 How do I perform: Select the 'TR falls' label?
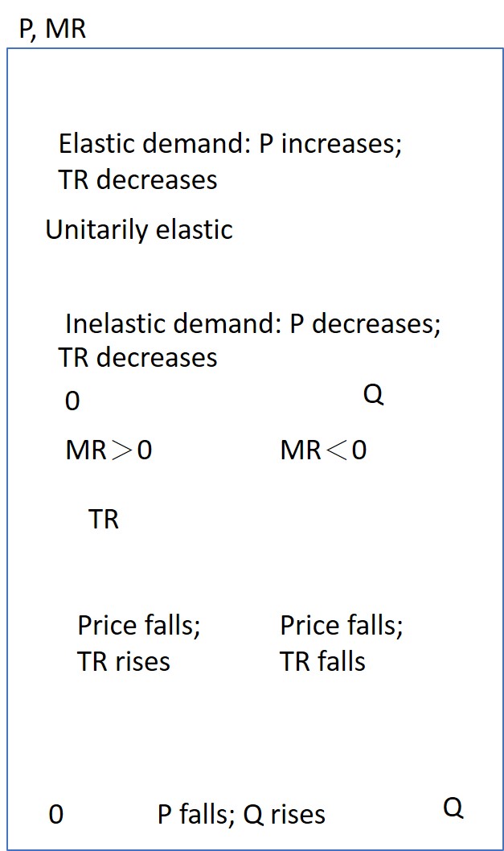coord(323,662)
